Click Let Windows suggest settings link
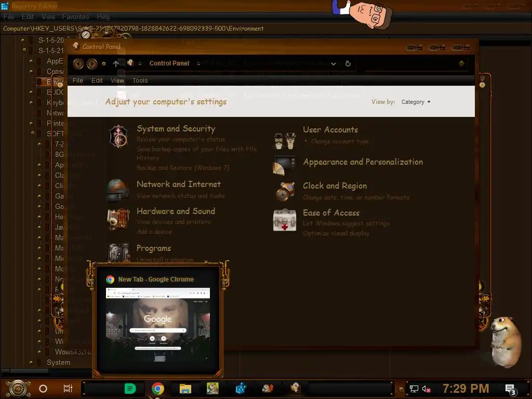Screen dimensions: 532x399 coord(347,223)
